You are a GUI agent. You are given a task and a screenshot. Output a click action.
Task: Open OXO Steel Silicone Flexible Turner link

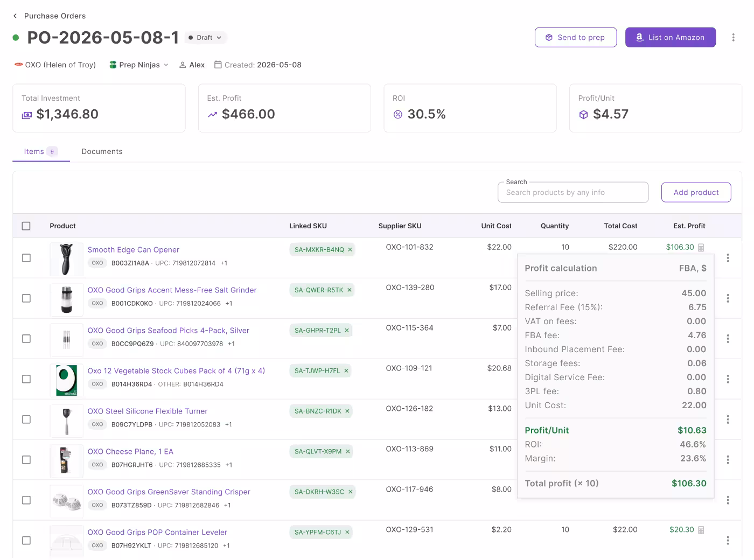148,411
